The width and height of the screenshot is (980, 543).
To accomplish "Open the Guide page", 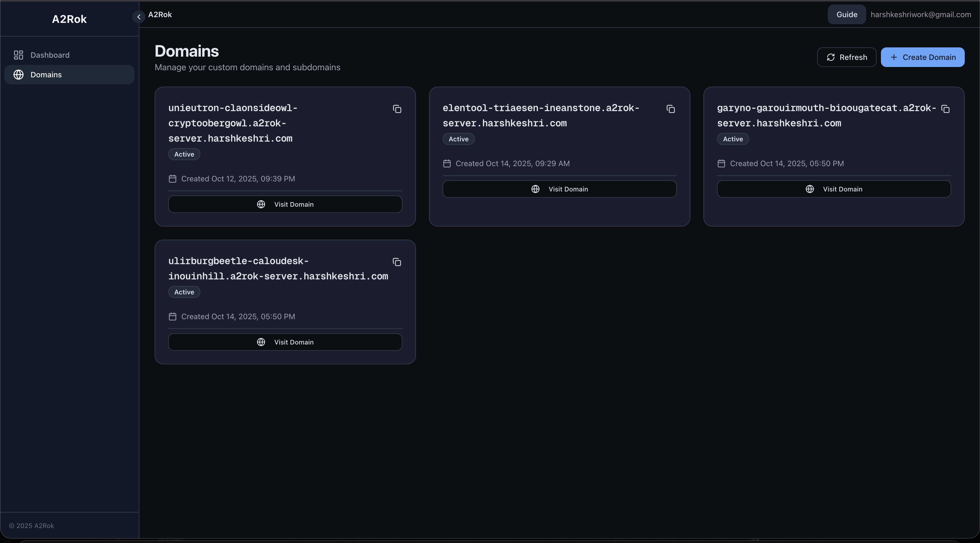I will point(846,14).
